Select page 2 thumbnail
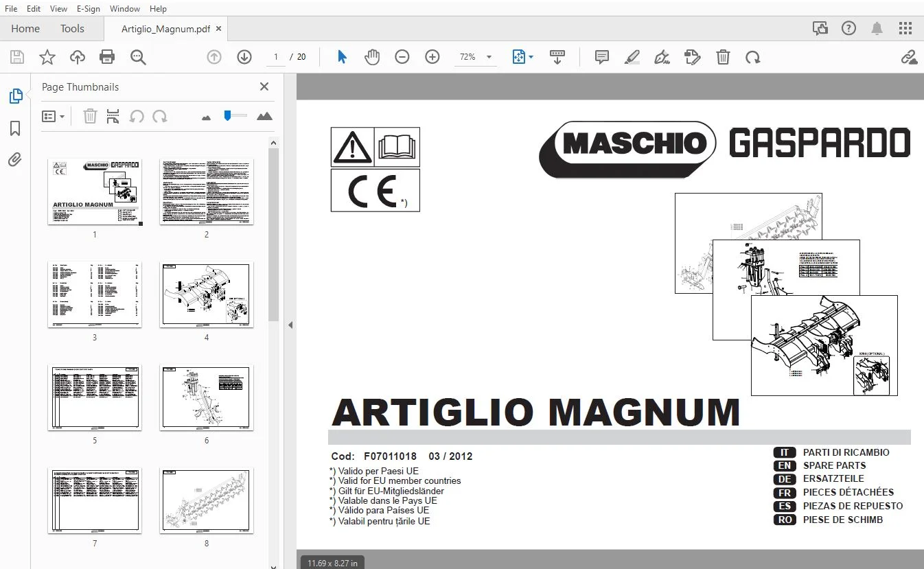 tap(207, 191)
